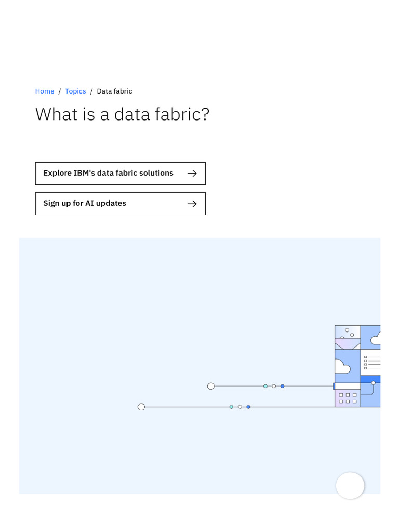Go to the Topics breadcrumb link

pyautogui.click(x=75, y=91)
